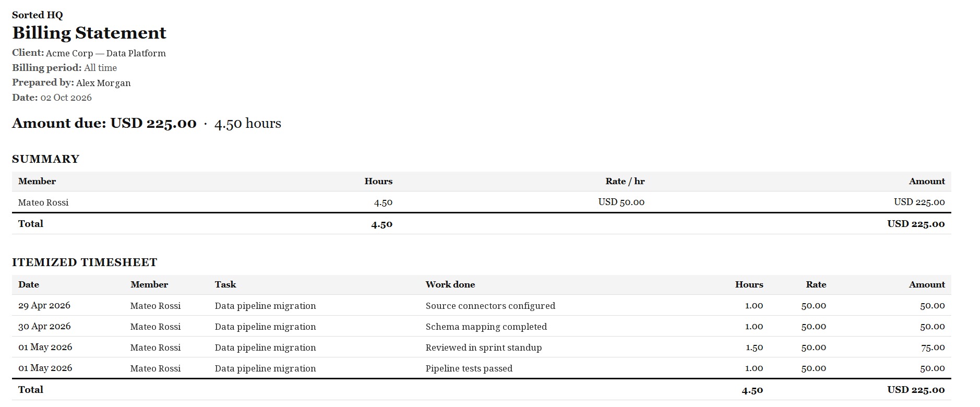Click the 'Total' label in Summary table
The image size is (980, 407).
click(x=31, y=224)
